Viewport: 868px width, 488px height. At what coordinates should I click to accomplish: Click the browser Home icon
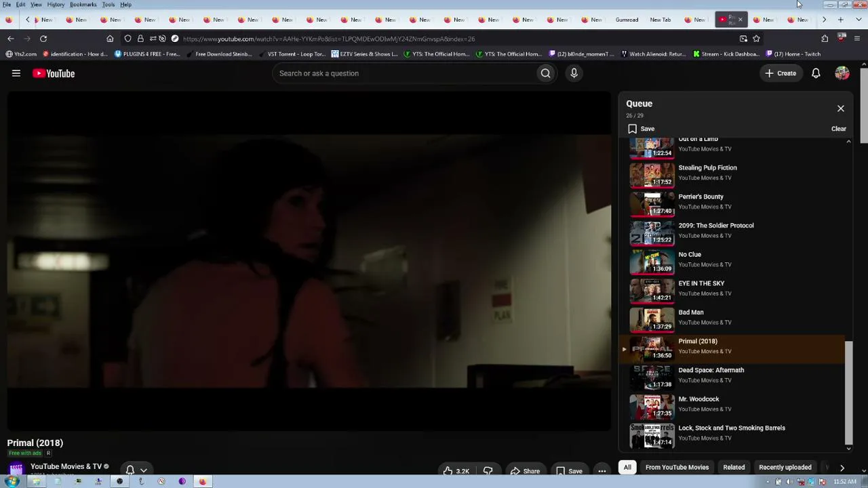click(x=110, y=39)
